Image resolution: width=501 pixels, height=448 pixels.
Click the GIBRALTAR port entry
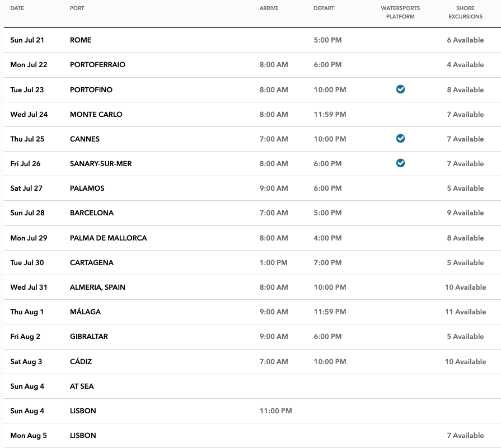pos(89,337)
